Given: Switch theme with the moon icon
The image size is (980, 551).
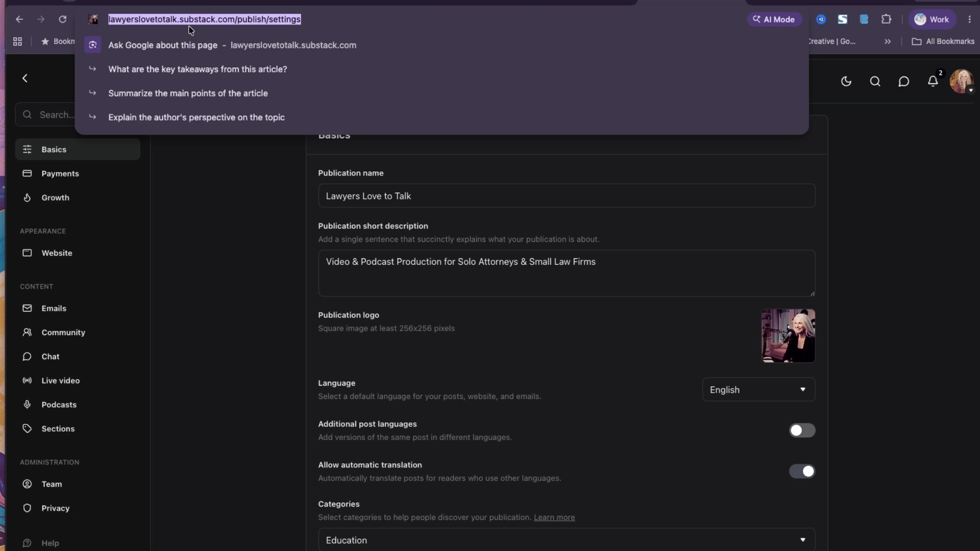Looking at the screenshot, I should 846,81.
